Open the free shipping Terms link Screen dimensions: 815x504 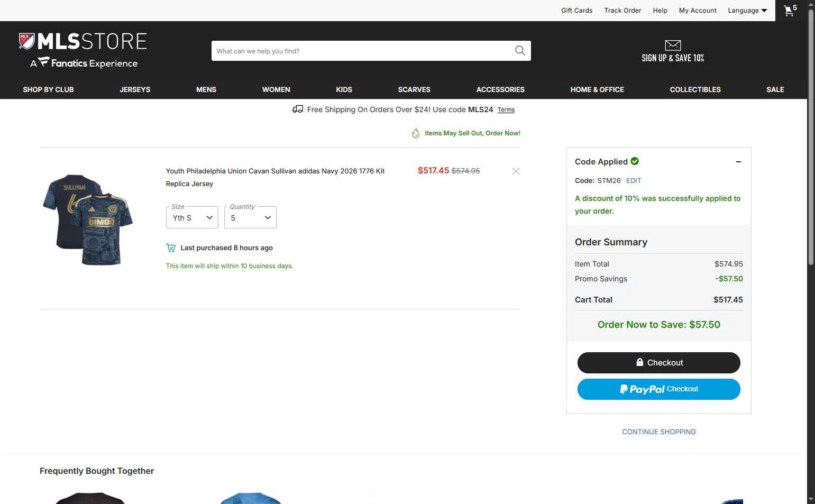506,110
